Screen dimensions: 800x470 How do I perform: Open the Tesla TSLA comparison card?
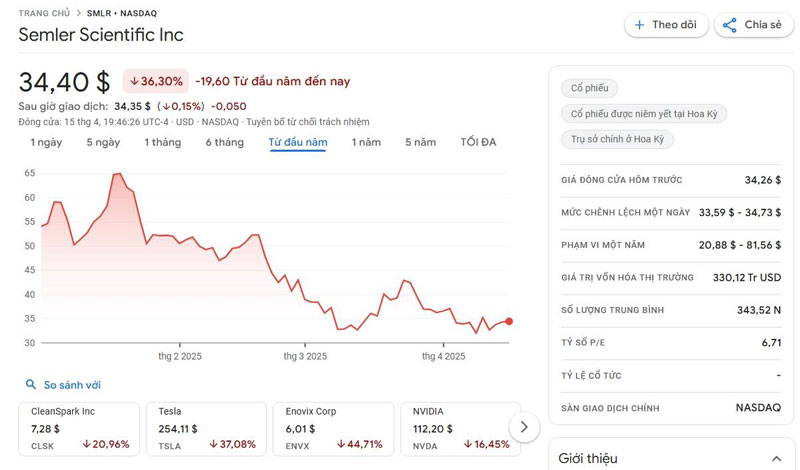(x=206, y=429)
